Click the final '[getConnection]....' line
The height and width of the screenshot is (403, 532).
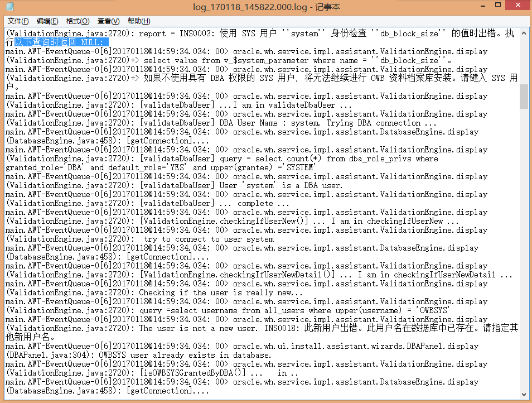click(168, 391)
